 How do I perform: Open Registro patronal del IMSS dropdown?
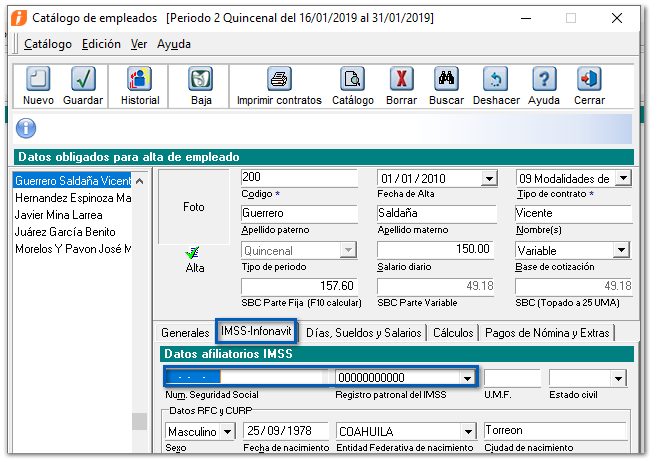click(x=466, y=378)
